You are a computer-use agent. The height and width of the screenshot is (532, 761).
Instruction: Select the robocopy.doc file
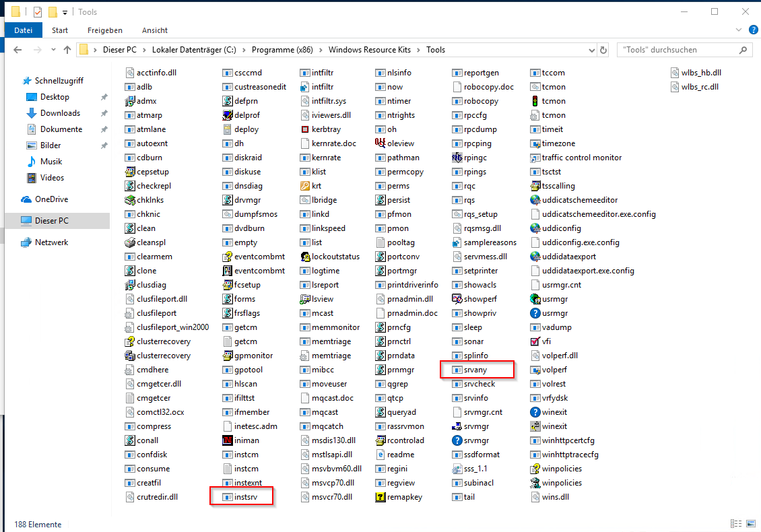[x=483, y=87]
